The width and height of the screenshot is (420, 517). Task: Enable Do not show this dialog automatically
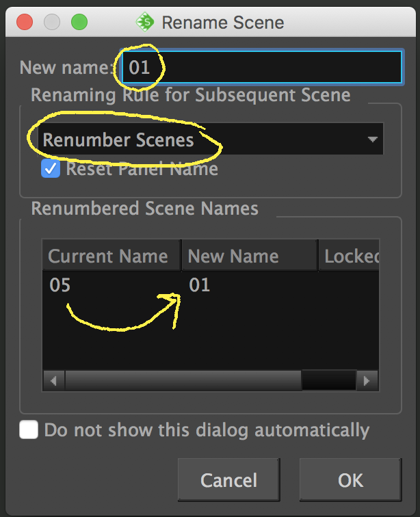point(29,430)
